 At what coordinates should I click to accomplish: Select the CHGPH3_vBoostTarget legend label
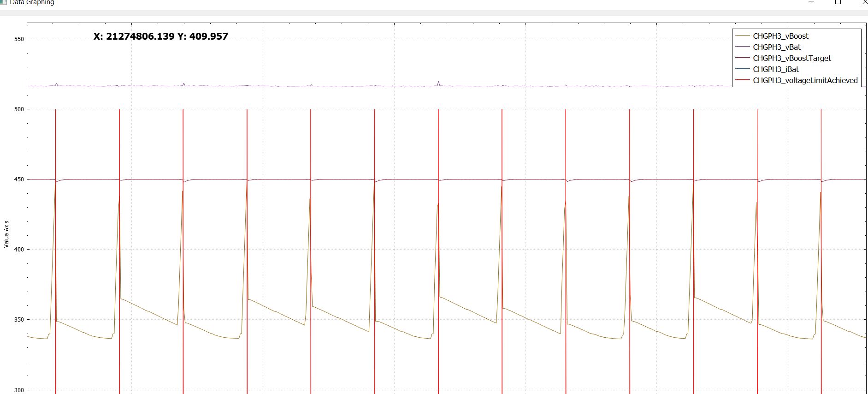pos(792,58)
